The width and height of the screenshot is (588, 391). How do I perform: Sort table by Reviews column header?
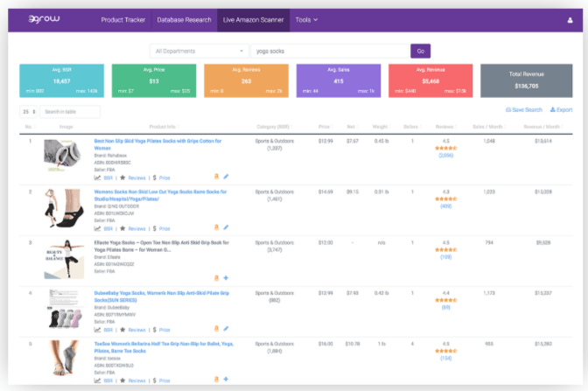coord(445,127)
